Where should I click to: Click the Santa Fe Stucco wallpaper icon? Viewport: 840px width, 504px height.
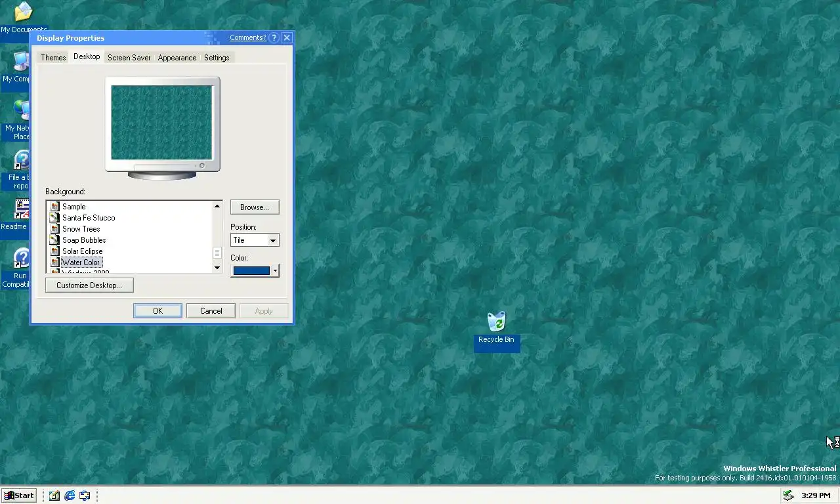55,218
